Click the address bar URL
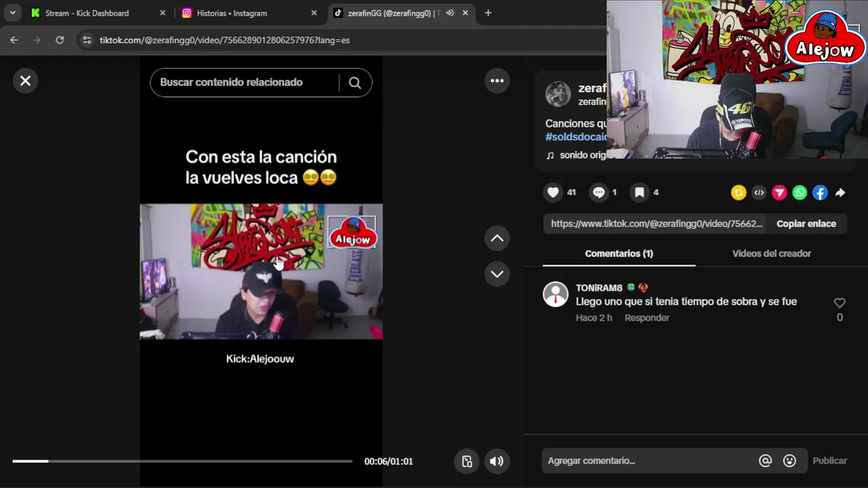The image size is (868, 488). click(x=224, y=40)
